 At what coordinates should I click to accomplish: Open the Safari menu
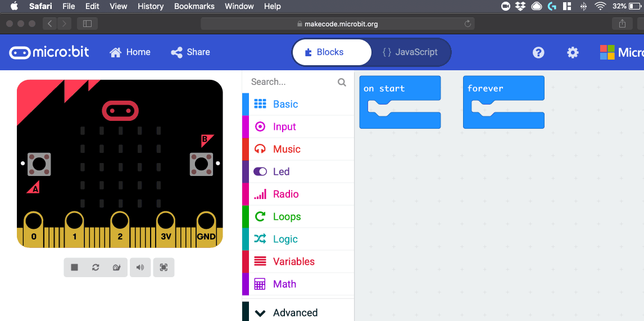click(40, 6)
